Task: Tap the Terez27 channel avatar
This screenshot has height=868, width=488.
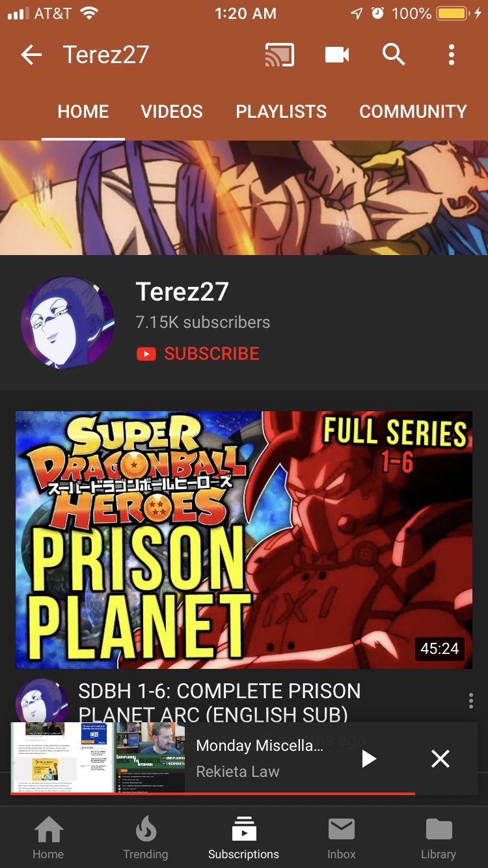Action: [x=68, y=322]
